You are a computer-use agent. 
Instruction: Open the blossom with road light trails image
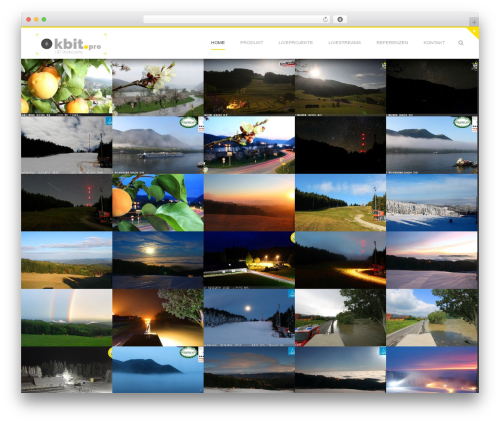click(249, 145)
